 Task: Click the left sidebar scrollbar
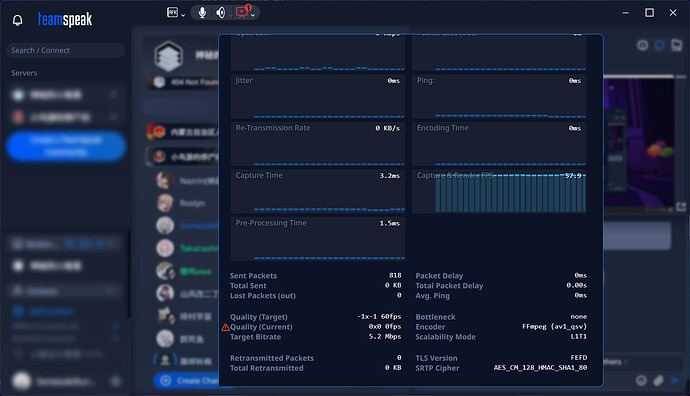[129, 273]
